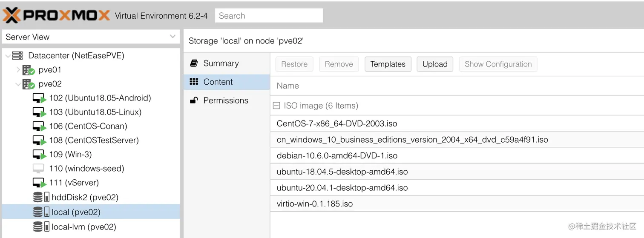Click the Upload button
Viewport: 644px width, 238px height.
tap(434, 64)
